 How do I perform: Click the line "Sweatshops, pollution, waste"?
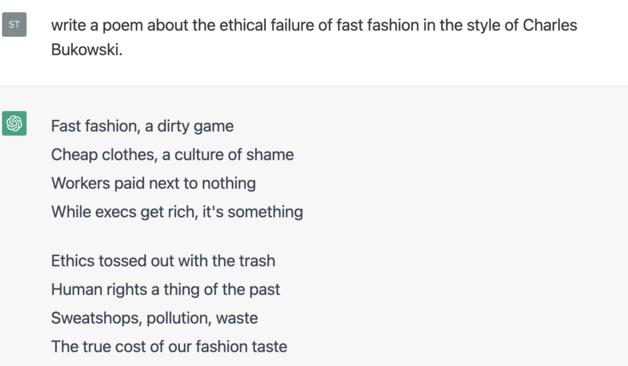(154, 318)
